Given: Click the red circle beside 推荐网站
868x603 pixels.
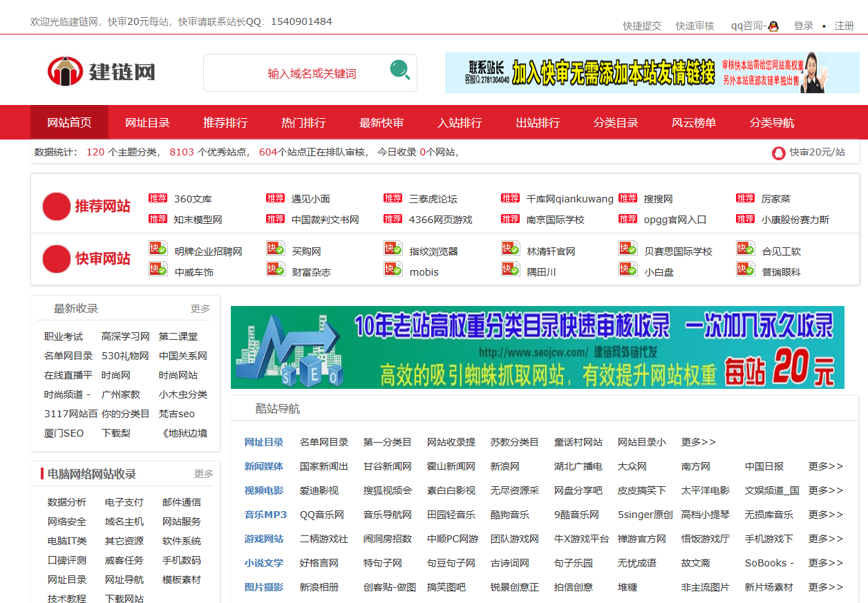Looking at the screenshot, I should 57,207.
